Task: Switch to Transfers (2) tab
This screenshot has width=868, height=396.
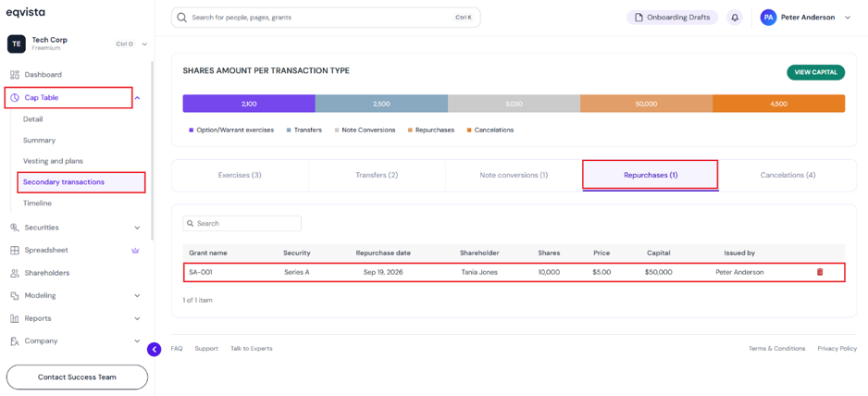Action: tap(377, 175)
